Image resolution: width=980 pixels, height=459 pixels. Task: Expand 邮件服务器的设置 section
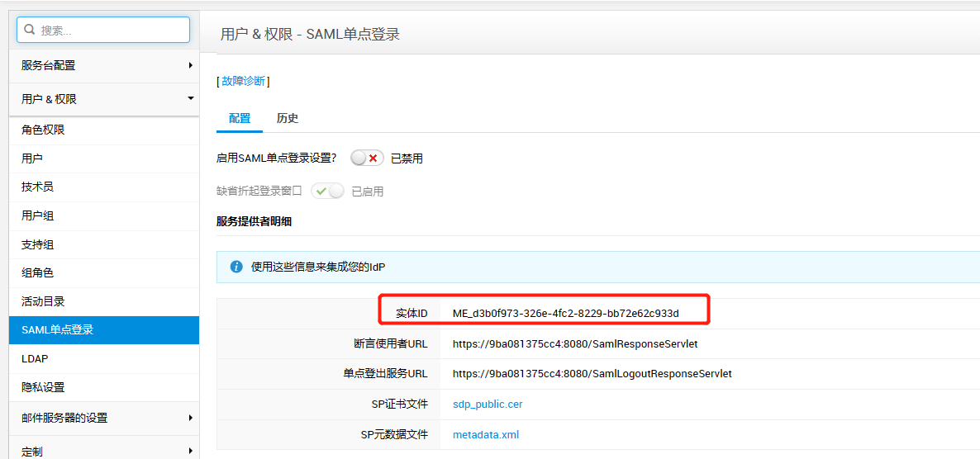pos(103,418)
